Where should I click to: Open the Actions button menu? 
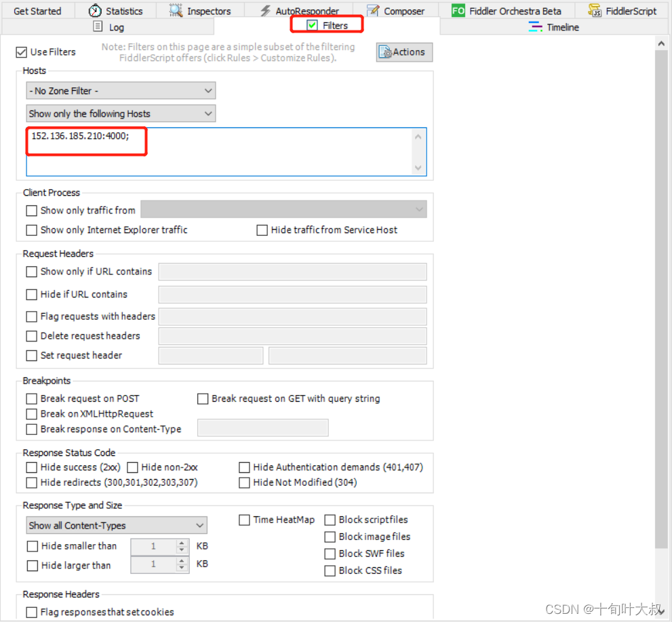pos(404,52)
